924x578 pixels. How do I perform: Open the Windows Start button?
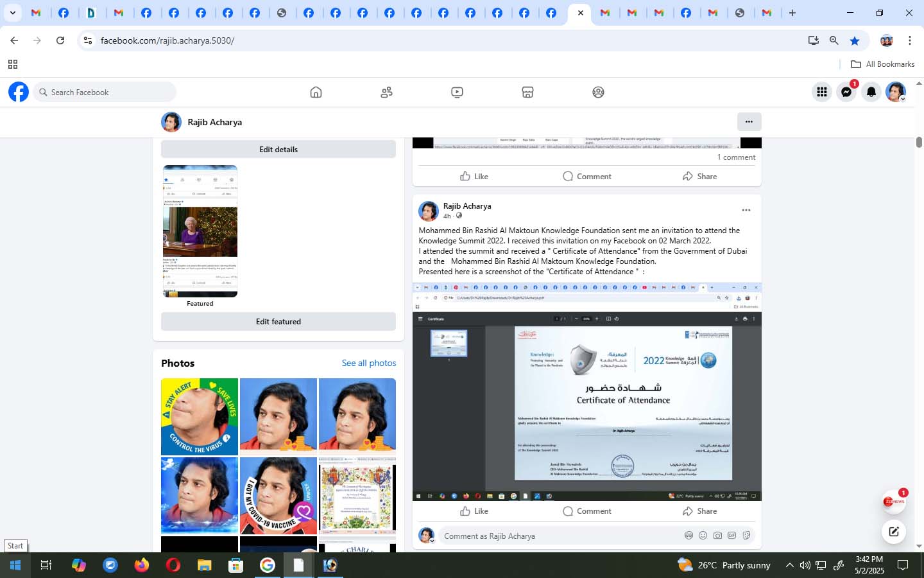click(15, 565)
